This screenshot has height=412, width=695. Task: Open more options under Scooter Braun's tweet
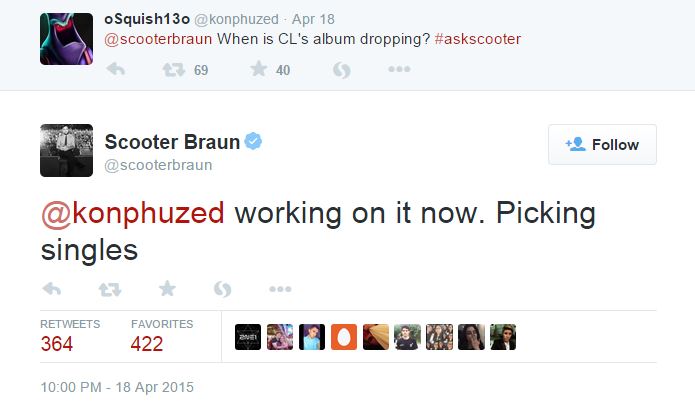280,289
